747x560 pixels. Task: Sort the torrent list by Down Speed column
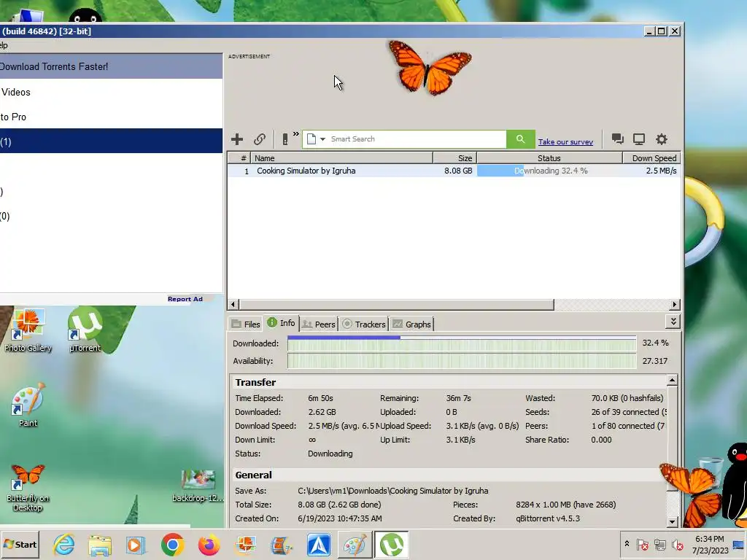click(651, 158)
